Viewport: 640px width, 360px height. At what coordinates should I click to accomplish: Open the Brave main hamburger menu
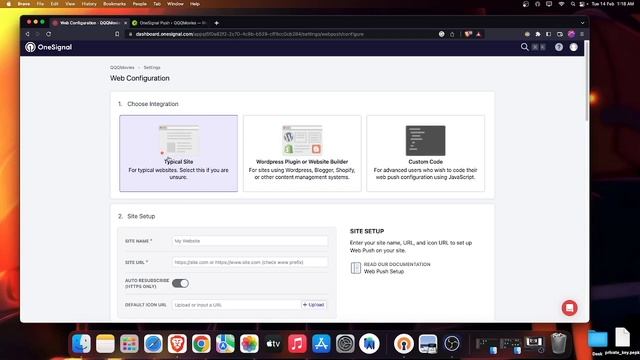582,34
